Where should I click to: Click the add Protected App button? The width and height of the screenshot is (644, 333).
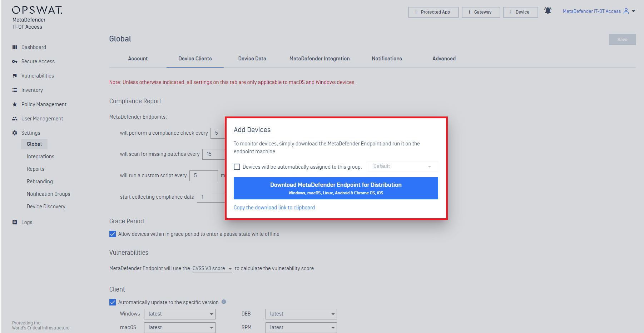(x=434, y=12)
